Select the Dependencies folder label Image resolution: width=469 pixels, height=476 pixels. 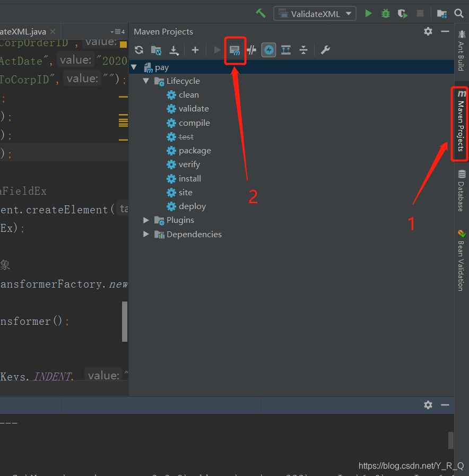coord(194,235)
